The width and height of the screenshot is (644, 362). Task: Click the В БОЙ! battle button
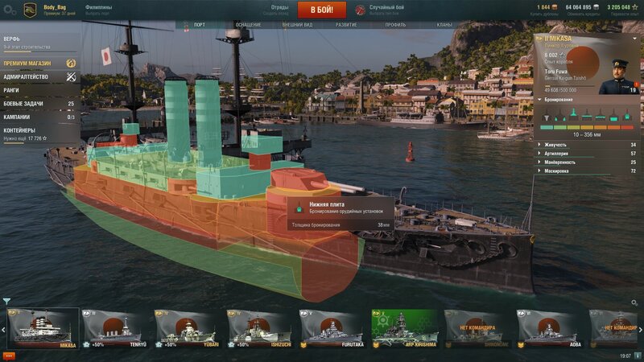point(322,10)
